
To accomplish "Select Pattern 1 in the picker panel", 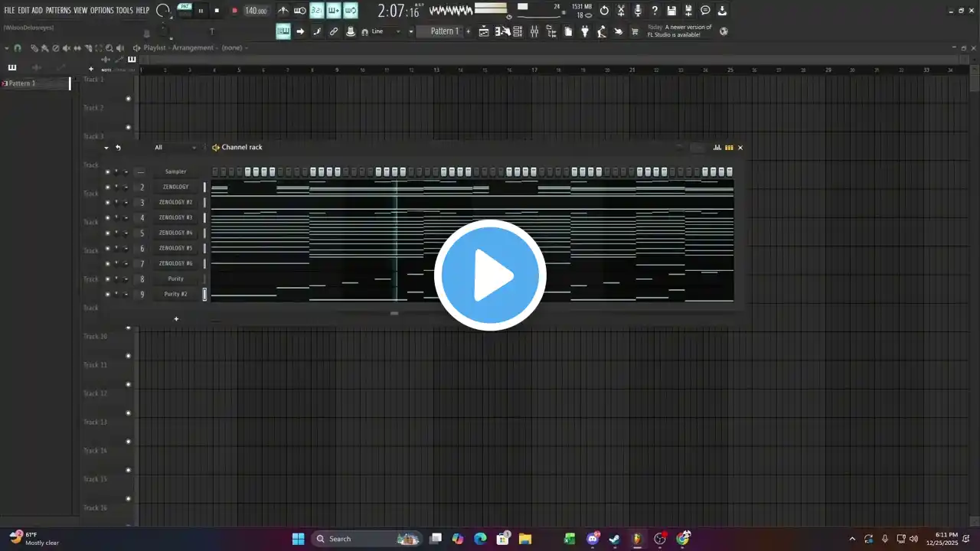I will pyautogui.click(x=36, y=83).
